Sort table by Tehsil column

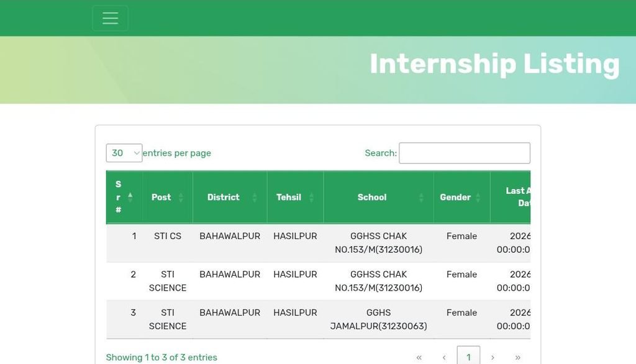295,197
